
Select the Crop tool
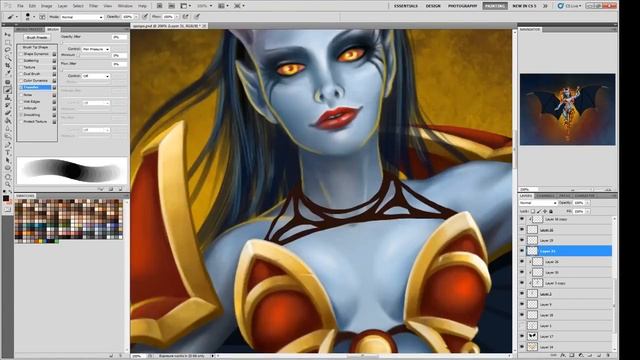7,66
